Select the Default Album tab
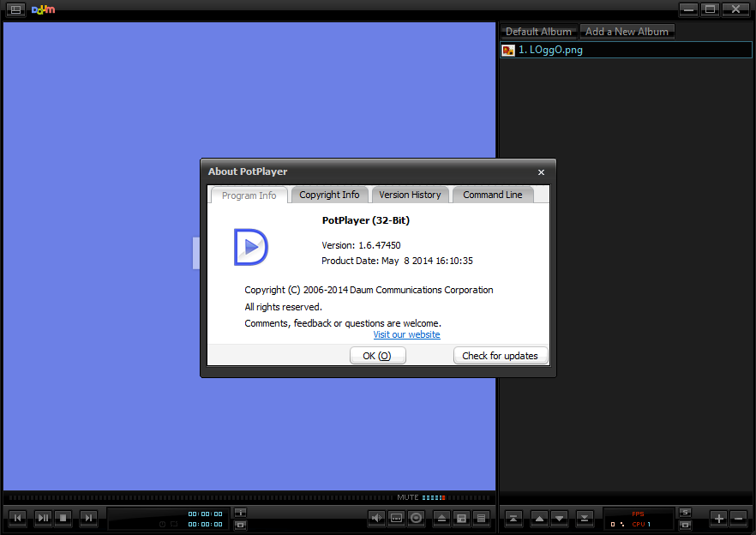 click(x=538, y=32)
